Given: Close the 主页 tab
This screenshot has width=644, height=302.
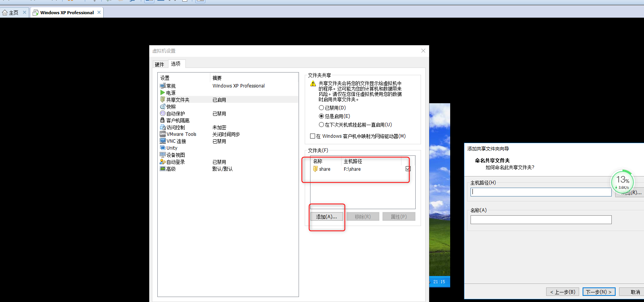Looking at the screenshot, I should pyautogui.click(x=25, y=12).
